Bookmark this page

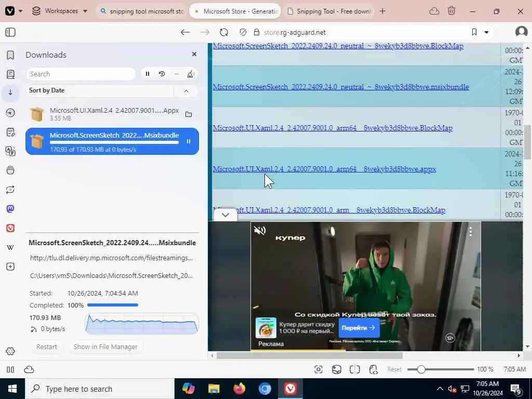tap(474, 32)
